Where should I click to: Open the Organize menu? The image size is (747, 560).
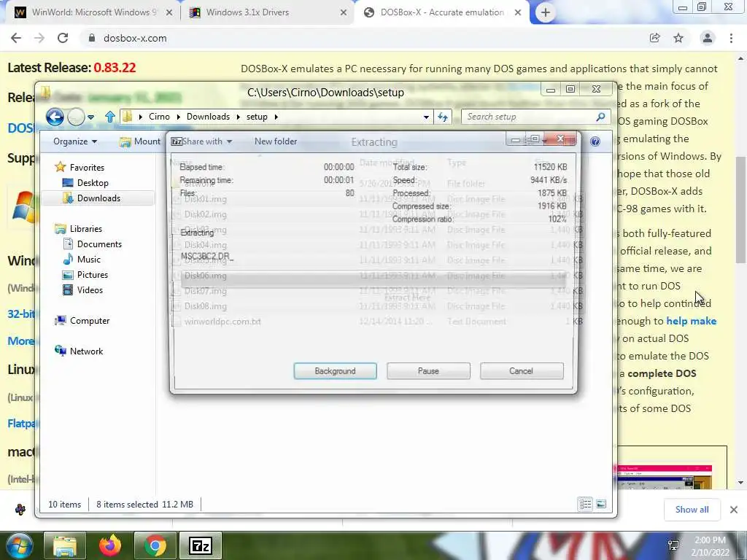click(75, 141)
